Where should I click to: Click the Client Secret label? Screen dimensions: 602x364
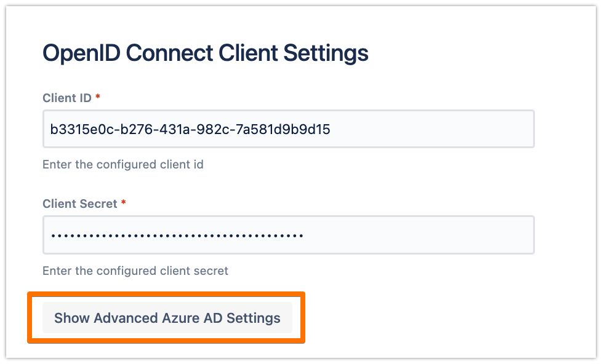pos(79,204)
